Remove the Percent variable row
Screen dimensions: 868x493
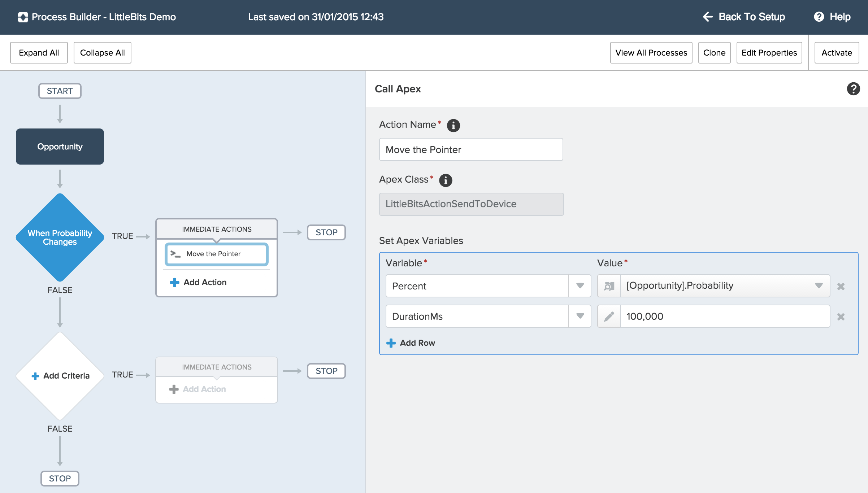pyautogui.click(x=841, y=286)
